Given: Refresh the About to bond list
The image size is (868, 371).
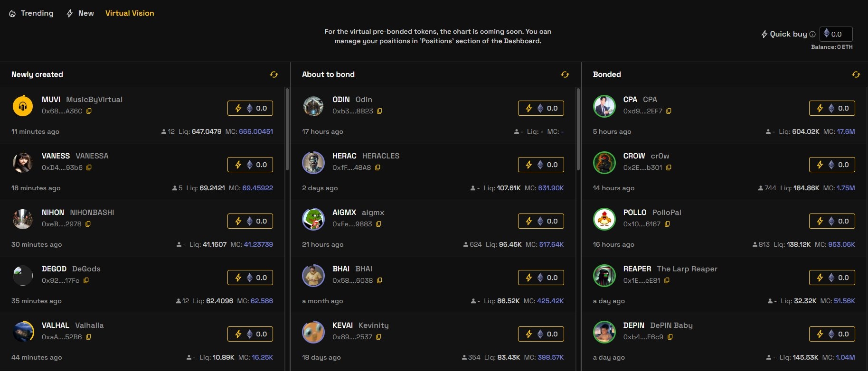Looking at the screenshot, I should pos(565,74).
